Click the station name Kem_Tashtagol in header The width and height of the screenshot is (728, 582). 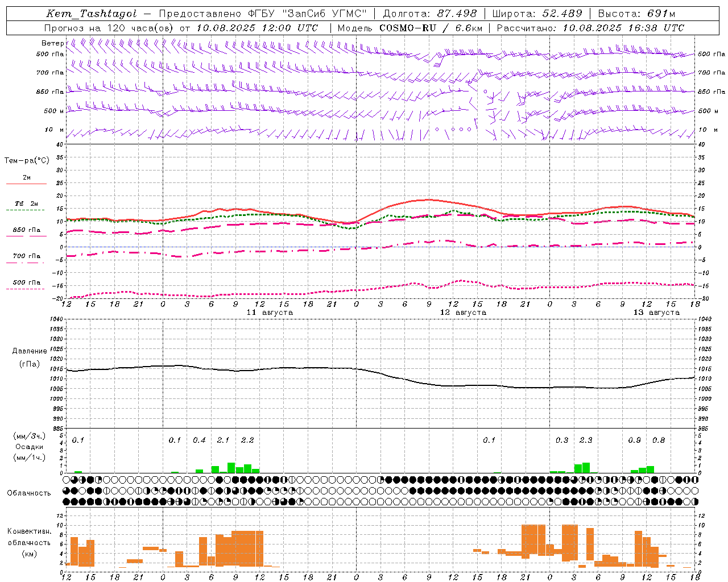click(91, 14)
